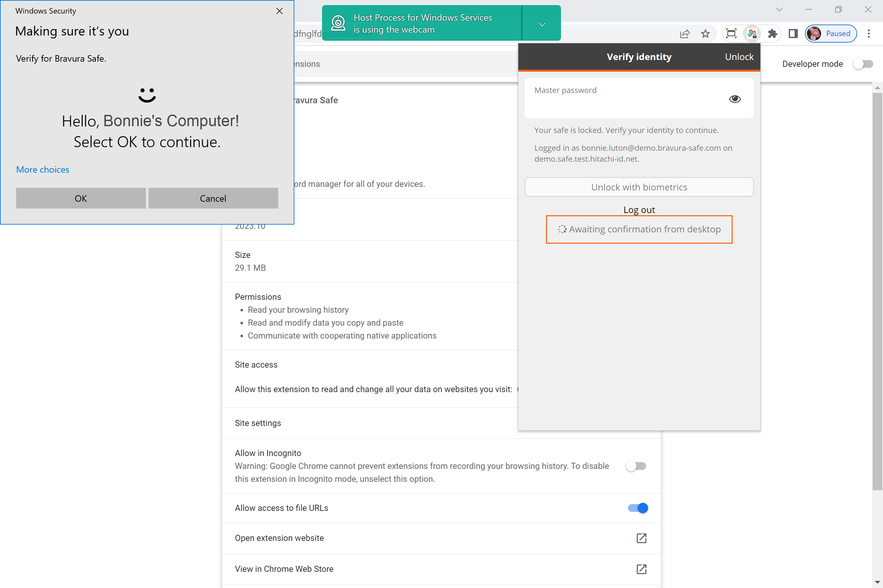
Task: Enable Allow in Incognito toggle
Action: [636, 466]
